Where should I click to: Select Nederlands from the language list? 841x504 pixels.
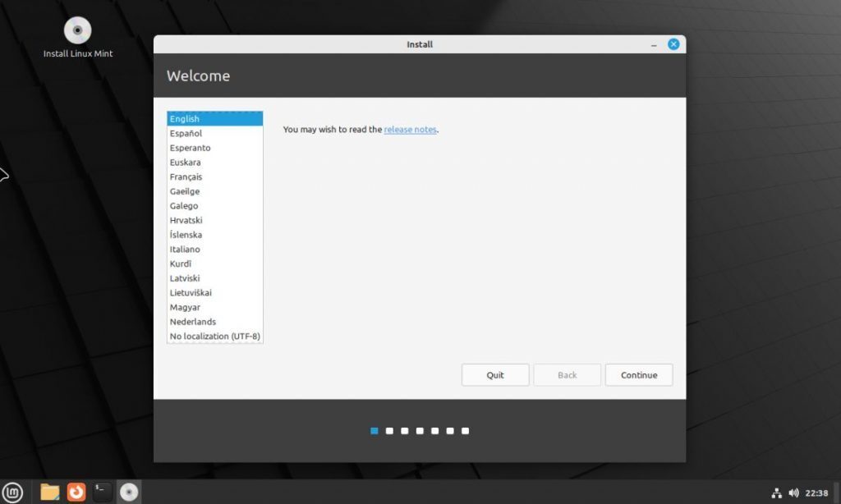tap(192, 321)
